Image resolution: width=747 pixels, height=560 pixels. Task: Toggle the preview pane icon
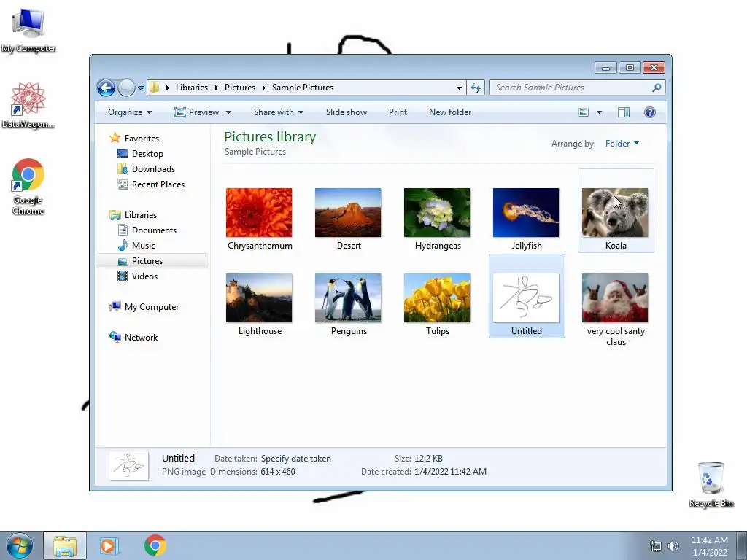(x=624, y=112)
